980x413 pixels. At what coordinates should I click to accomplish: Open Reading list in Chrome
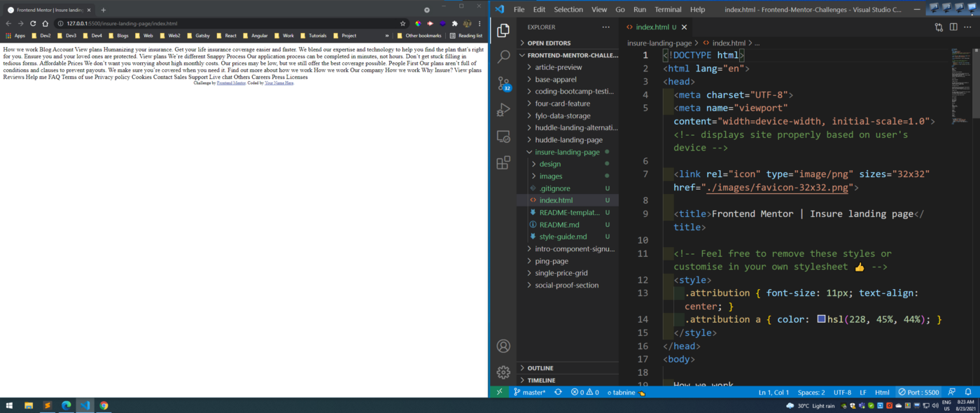(466, 36)
